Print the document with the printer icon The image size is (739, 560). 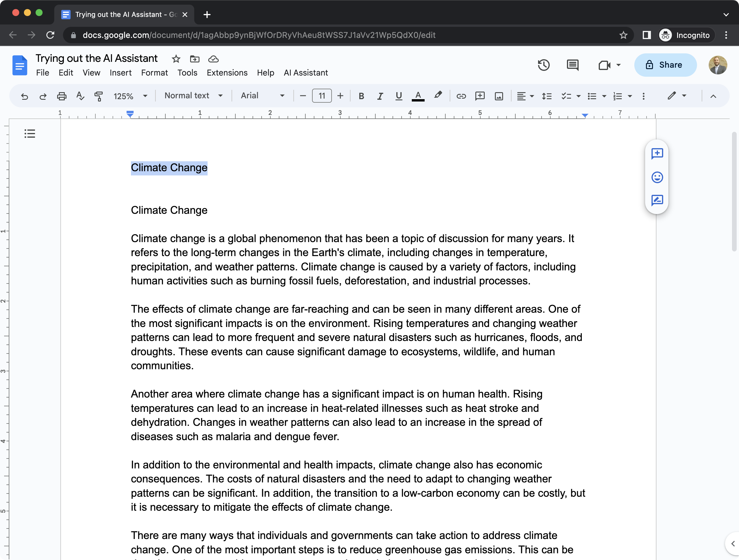click(62, 96)
